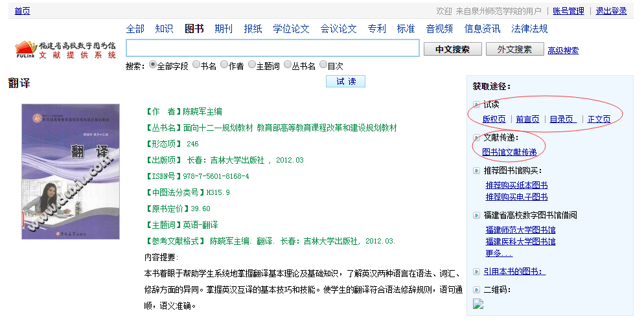This screenshot has height=329, width=644.
Task: Open 高级搜索 advanced search options
Action: 563,51
